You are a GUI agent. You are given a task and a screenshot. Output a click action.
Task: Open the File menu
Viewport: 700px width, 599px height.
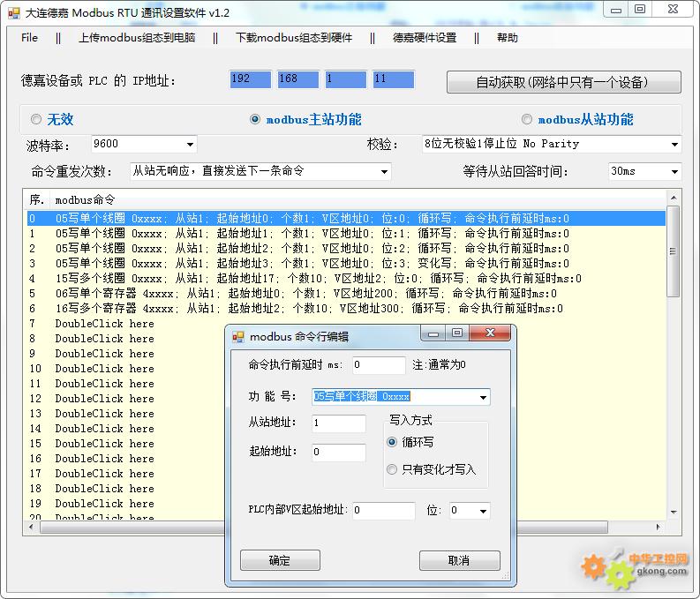(29, 38)
